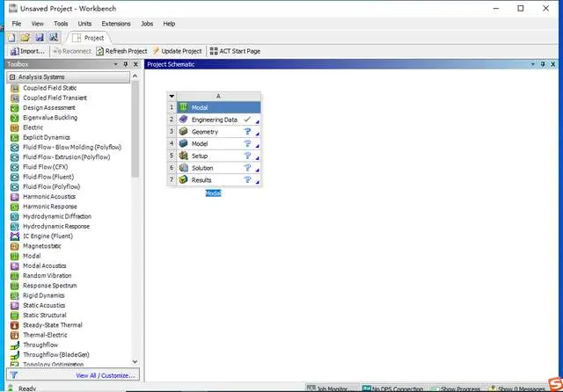The height and width of the screenshot is (392, 563).
Task: Click Refresh Project
Action: pos(121,51)
